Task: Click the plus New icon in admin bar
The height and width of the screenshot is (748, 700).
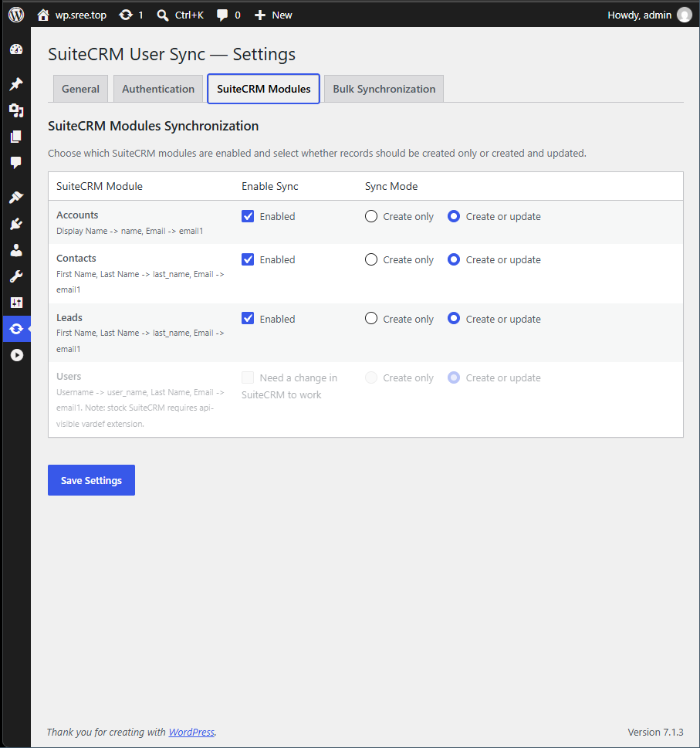Action: click(260, 15)
